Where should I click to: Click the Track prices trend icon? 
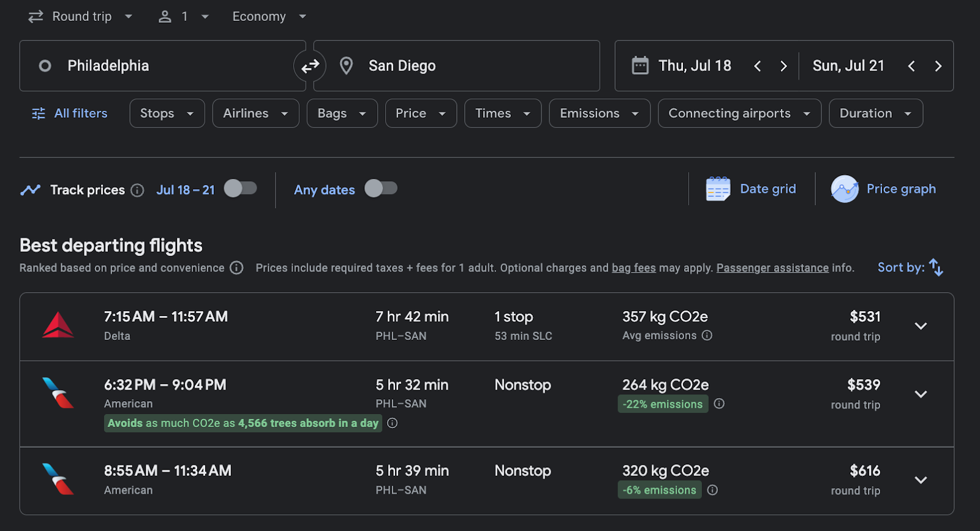[x=30, y=190]
